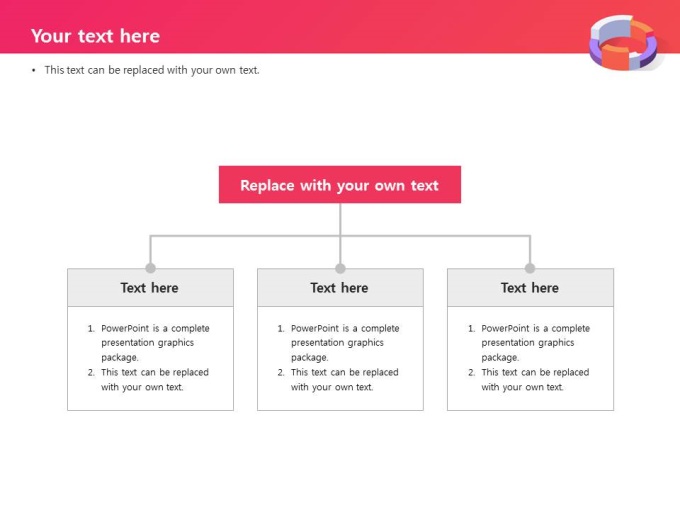Click the first numbered item in middle box
680x510 pixels.
338,343
